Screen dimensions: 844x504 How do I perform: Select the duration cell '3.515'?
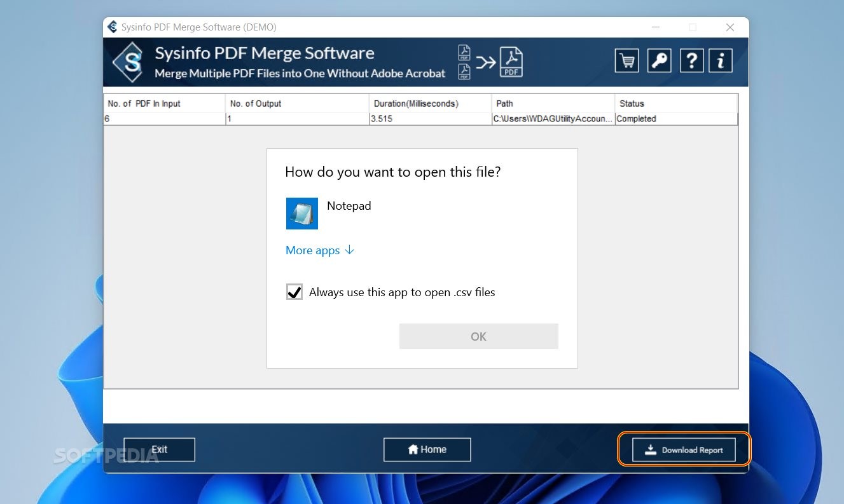click(431, 119)
